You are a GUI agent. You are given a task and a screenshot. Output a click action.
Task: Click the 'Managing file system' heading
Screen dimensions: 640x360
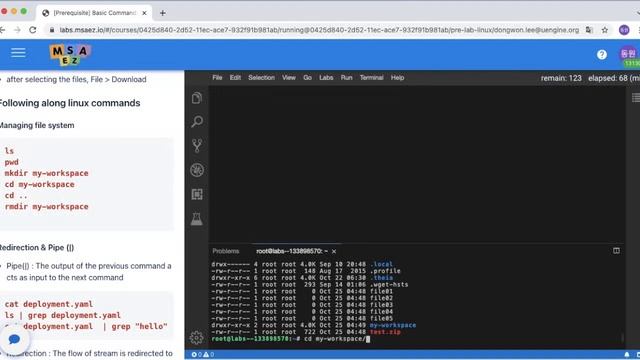click(x=37, y=125)
